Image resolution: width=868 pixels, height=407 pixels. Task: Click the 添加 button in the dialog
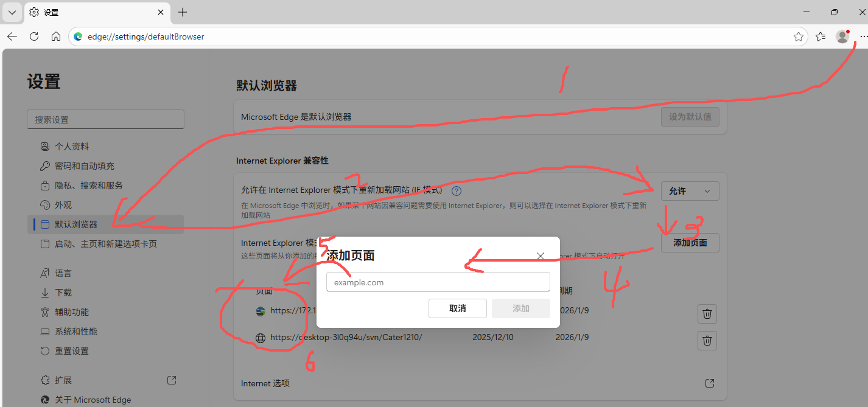click(x=521, y=308)
